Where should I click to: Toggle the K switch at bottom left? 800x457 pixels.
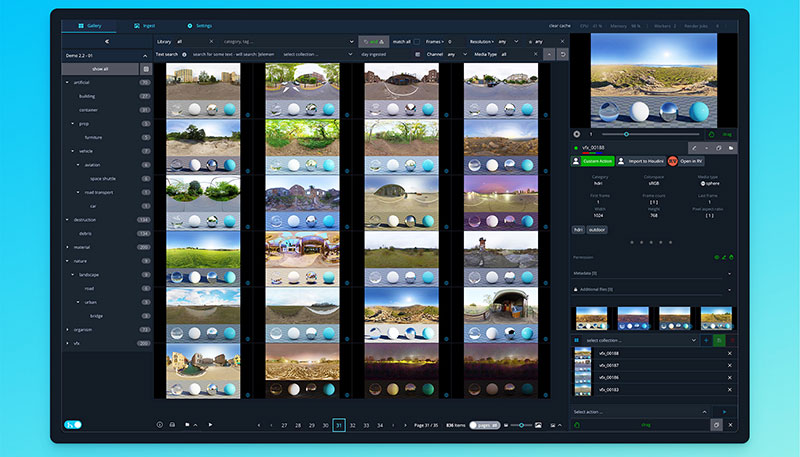click(73, 424)
